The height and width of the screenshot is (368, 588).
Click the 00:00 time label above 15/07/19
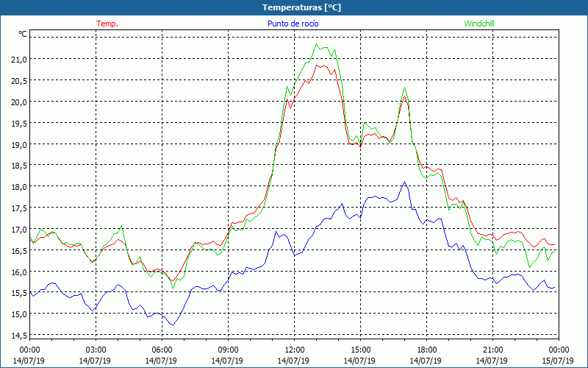tap(559, 350)
